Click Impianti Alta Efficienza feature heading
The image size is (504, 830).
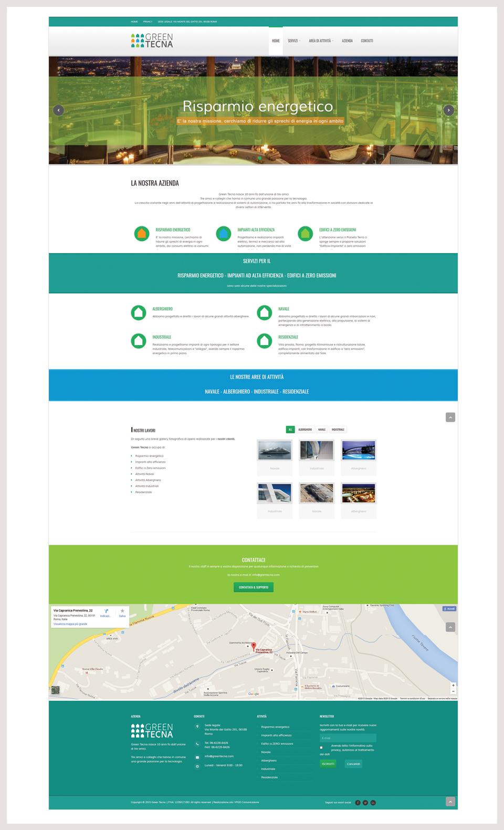point(256,230)
